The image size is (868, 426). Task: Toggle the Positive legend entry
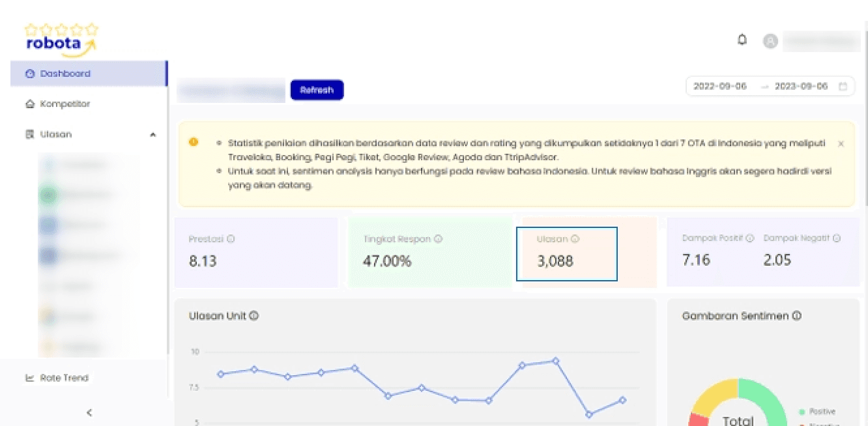817,412
